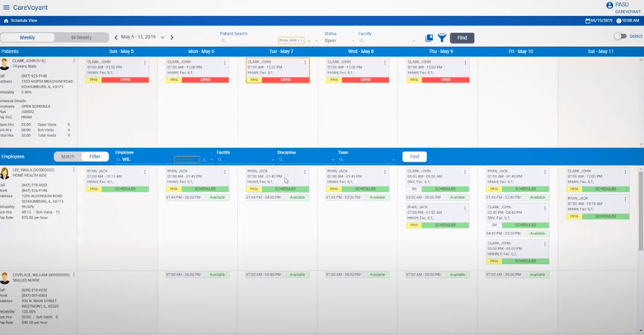Turn on the Select toggle
This screenshot has height=335, width=644.
(x=619, y=36)
